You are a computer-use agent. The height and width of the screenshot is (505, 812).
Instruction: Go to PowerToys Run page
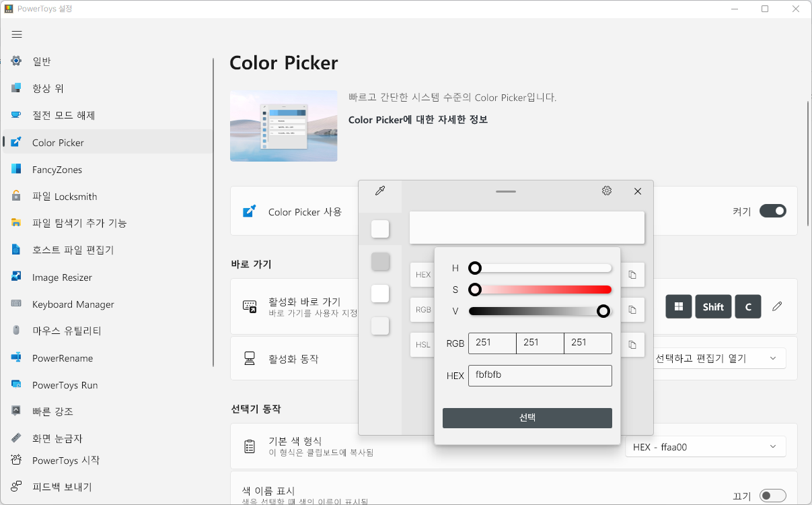[x=108, y=384]
